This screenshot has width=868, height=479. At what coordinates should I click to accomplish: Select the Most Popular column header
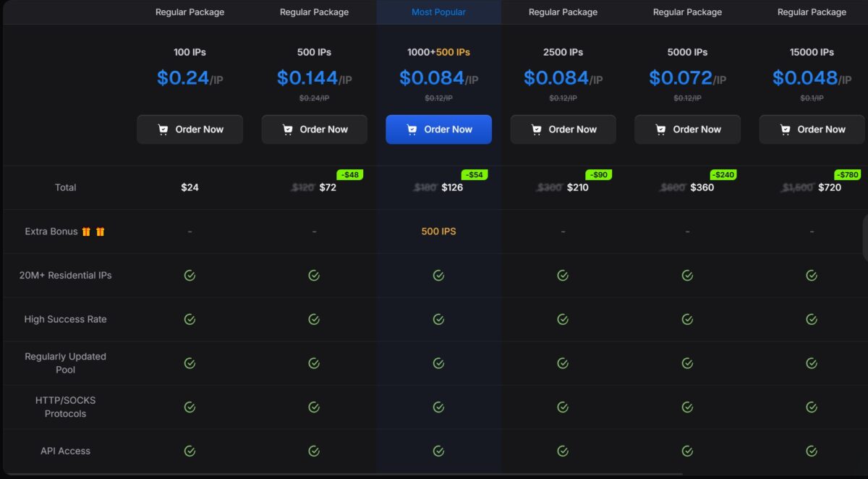[x=438, y=12]
